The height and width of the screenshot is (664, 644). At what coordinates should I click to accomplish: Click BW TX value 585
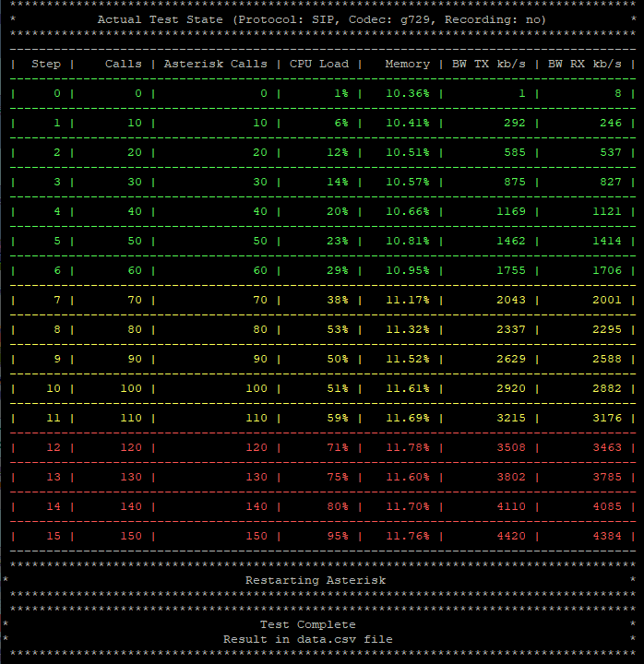coord(515,152)
